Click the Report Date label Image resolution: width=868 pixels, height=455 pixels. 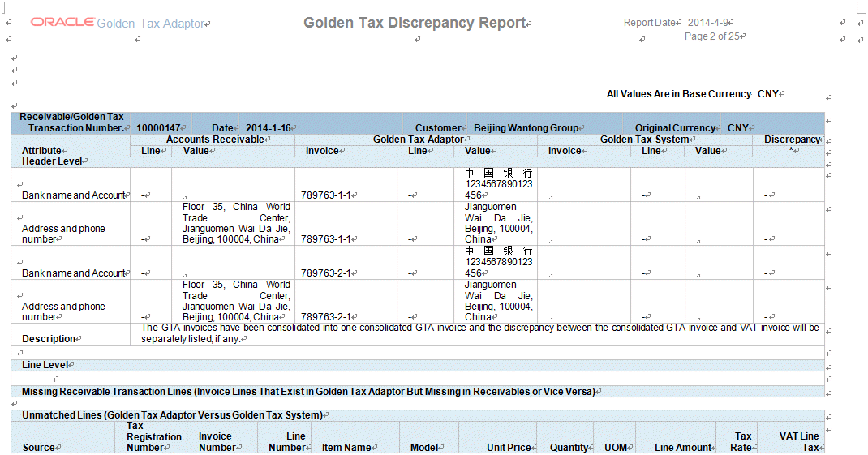(x=649, y=23)
